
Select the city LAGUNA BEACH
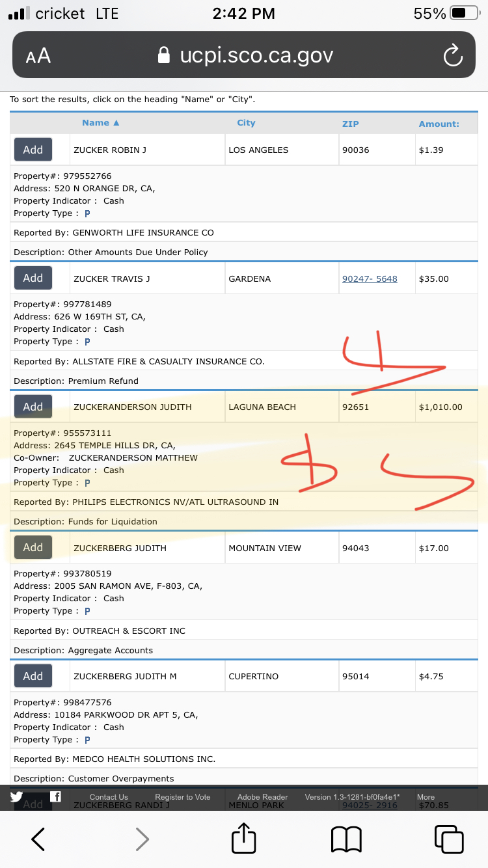click(262, 407)
